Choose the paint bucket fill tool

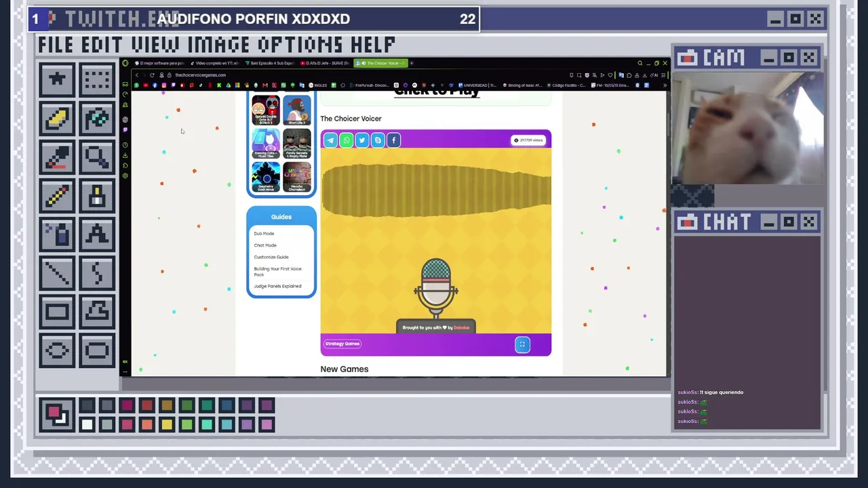pyautogui.click(x=97, y=119)
